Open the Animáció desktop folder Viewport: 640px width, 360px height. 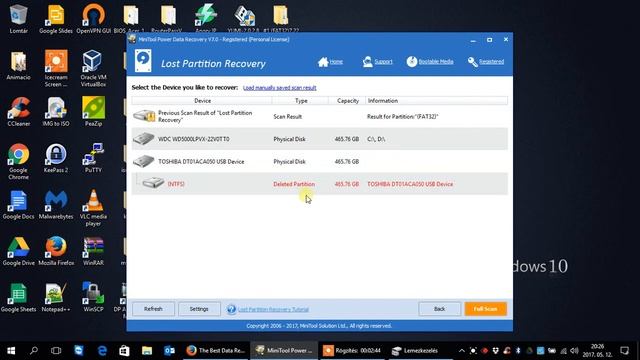(x=18, y=65)
